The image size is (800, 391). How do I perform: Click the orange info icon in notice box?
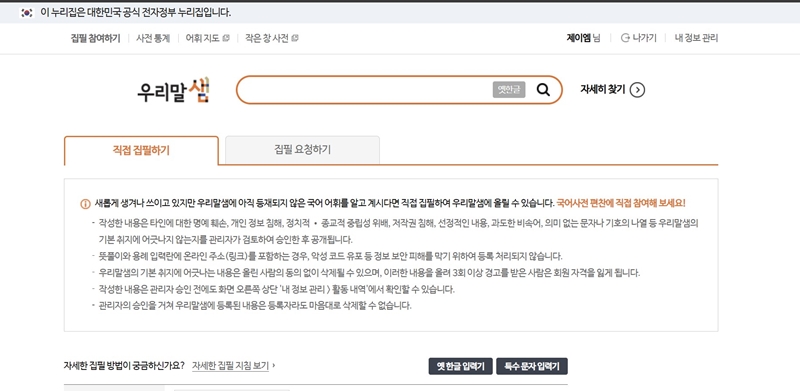click(85, 204)
